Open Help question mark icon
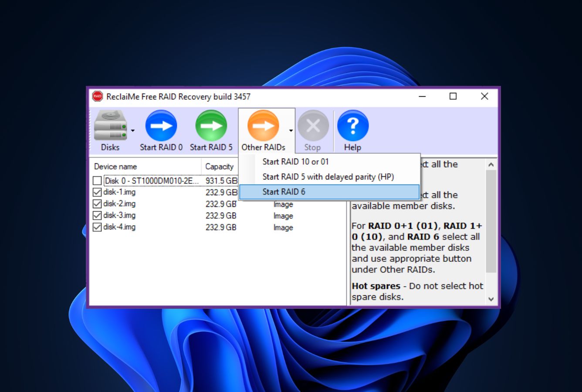This screenshot has width=582, height=392. pyautogui.click(x=353, y=126)
